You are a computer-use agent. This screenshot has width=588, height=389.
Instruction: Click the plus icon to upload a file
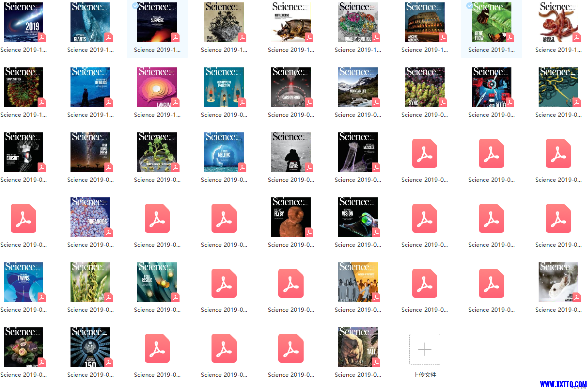click(x=424, y=349)
